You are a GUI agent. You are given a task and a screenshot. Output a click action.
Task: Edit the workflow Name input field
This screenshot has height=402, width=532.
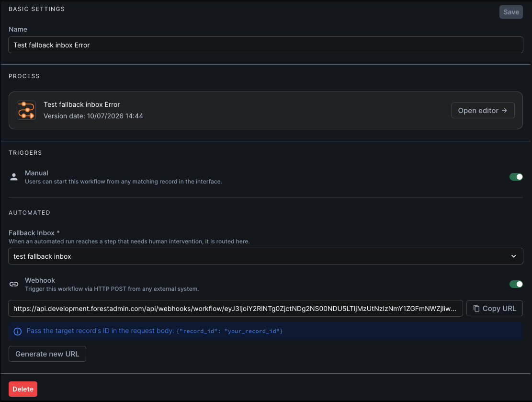[x=266, y=45]
